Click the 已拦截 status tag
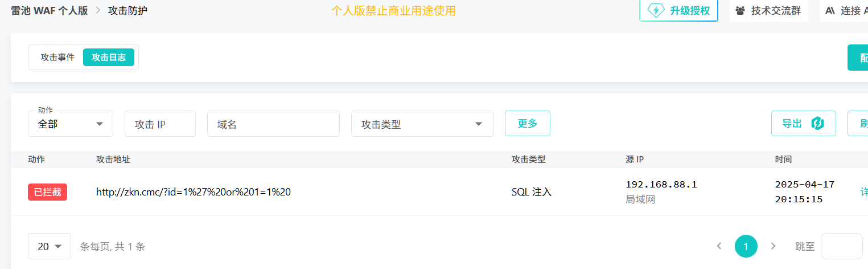 point(47,192)
